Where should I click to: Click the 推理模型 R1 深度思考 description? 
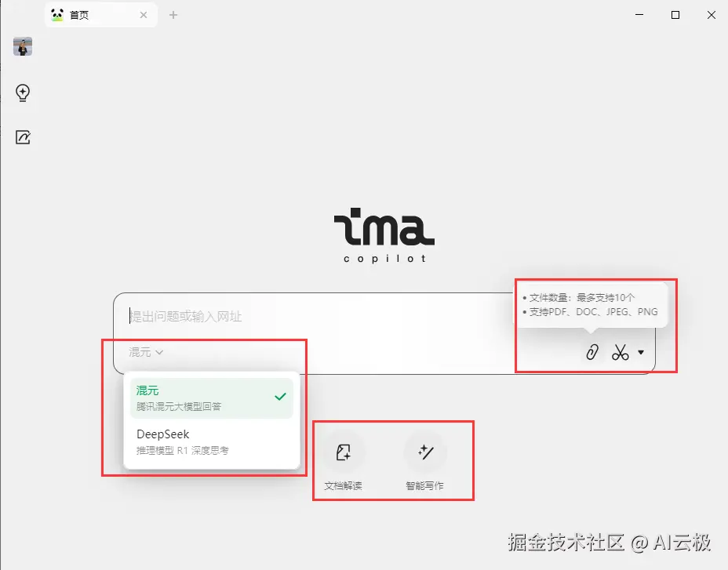(x=183, y=450)
